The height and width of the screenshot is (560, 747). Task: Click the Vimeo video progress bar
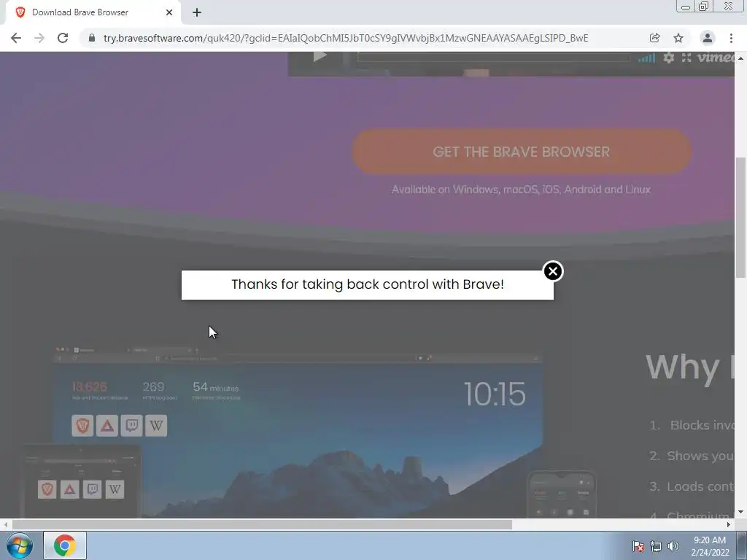tap(493, 58)
